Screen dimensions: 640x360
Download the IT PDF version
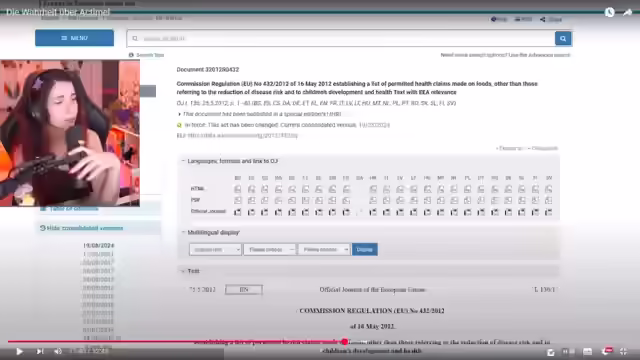pos(386,200)
